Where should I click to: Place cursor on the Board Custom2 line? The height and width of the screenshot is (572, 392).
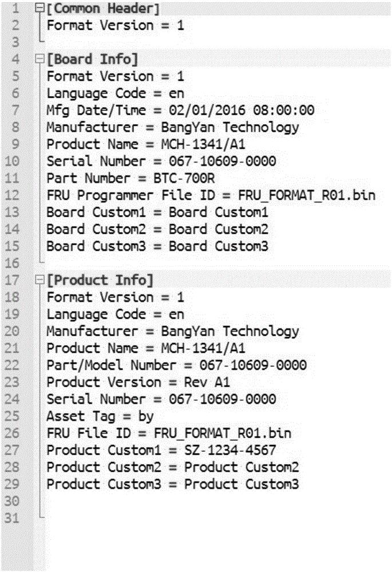pos(157,229)
